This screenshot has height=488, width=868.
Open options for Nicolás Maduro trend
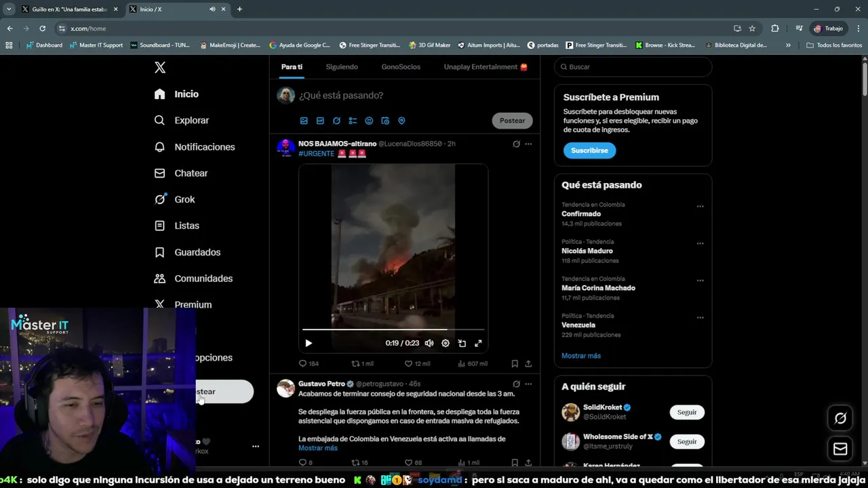tap(700, 243)
